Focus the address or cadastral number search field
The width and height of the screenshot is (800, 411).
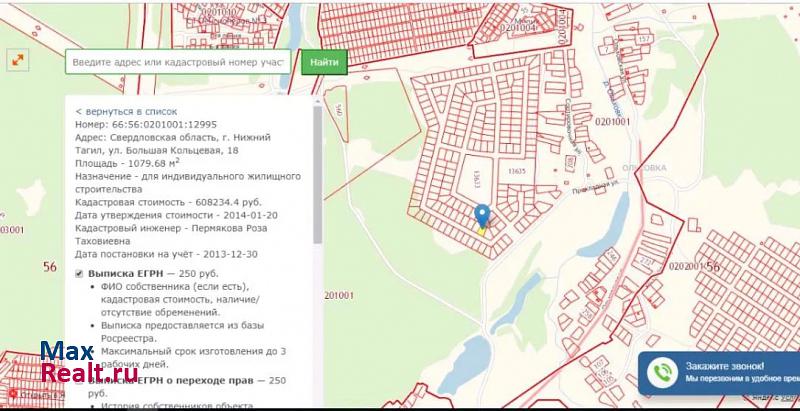[179, 62]
